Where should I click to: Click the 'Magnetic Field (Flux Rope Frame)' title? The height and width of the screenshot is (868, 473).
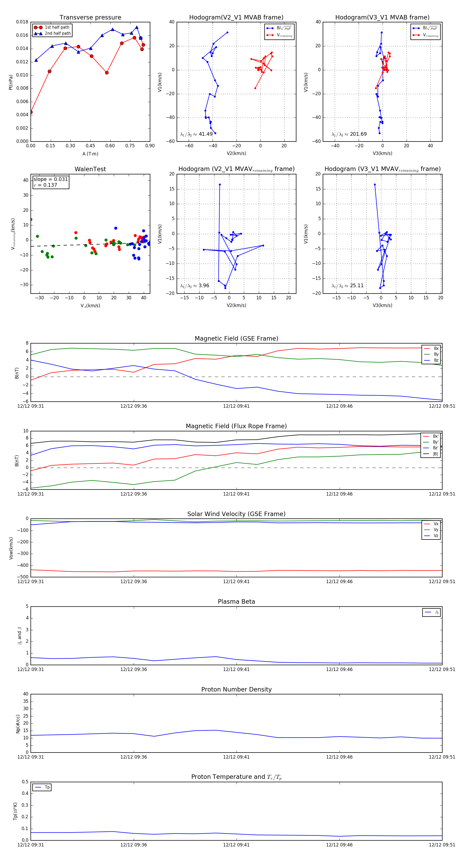[x=236, y=426]
